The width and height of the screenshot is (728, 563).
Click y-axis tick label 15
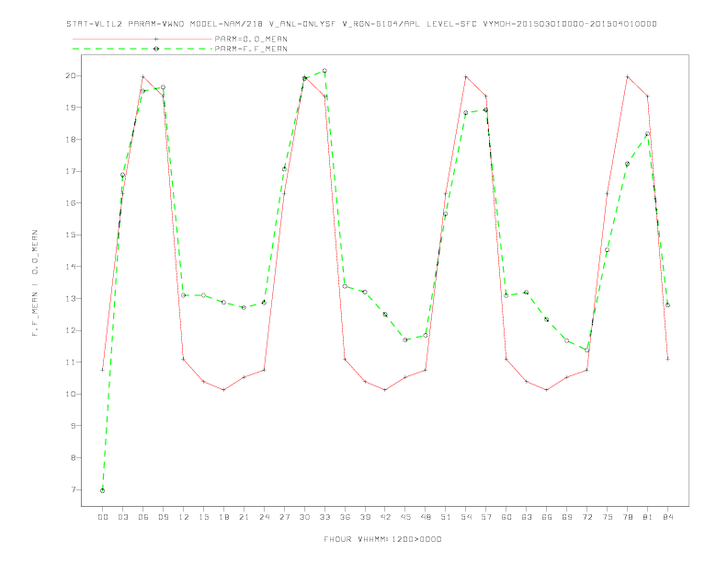click(72, 236)
